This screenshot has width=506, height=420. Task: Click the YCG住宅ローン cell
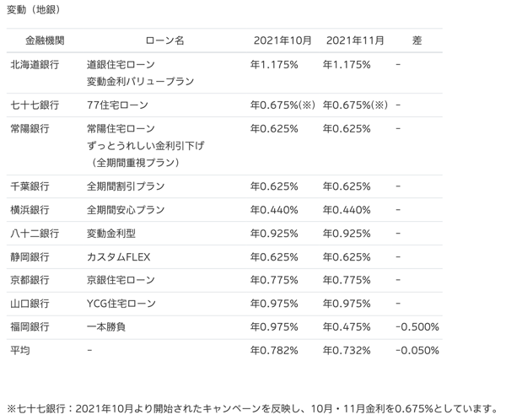(x=121, y=304)
